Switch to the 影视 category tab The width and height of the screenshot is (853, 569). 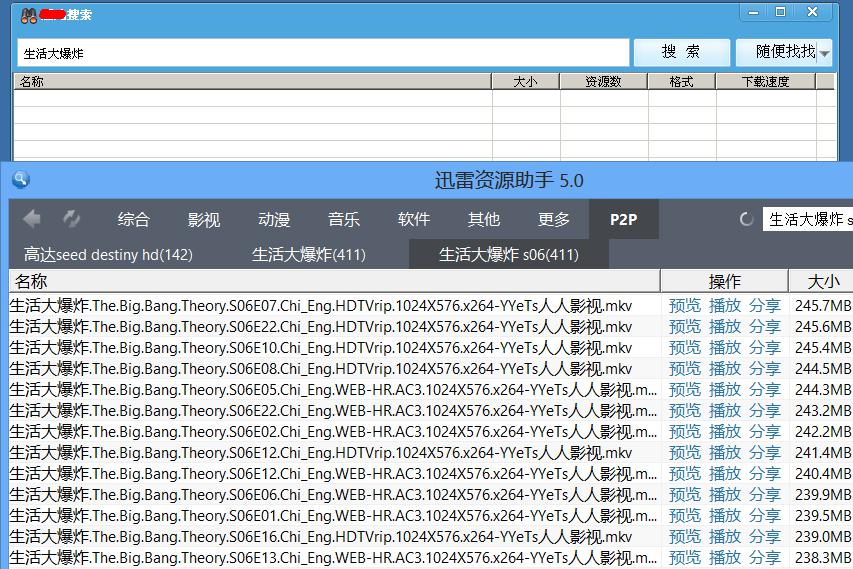tap(203, 220)
